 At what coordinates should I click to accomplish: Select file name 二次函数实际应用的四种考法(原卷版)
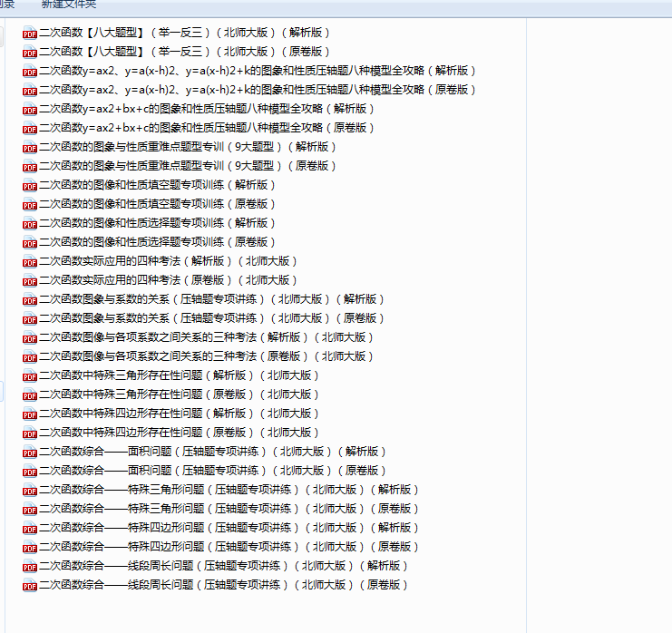[169, 280]
